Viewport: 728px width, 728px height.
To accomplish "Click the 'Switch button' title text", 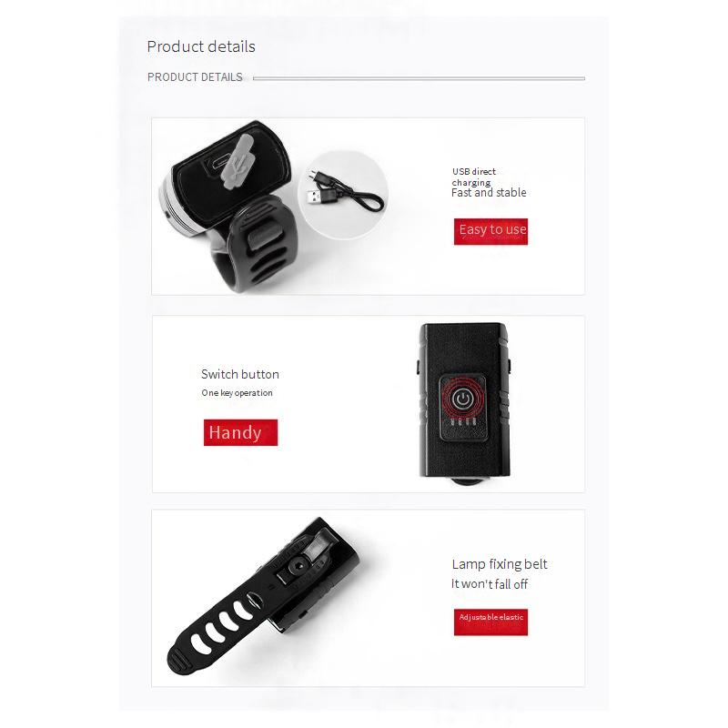I will pyautogui.click(x=240, y=374).
